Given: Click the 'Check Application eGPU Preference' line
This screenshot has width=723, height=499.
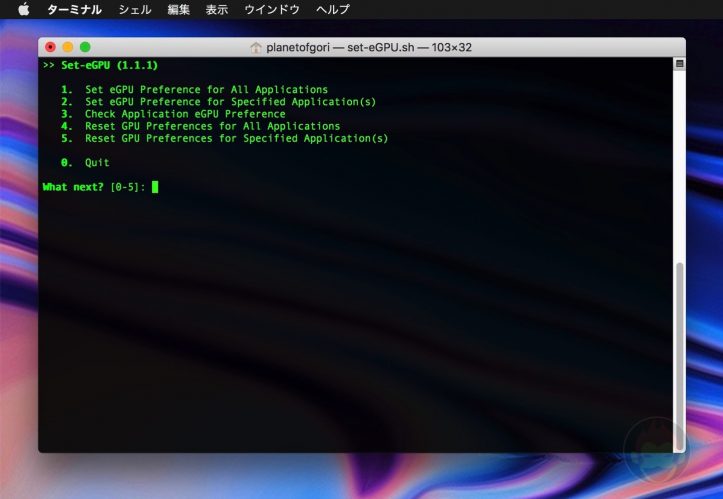Looking at the screenshot, I should 185,114.
